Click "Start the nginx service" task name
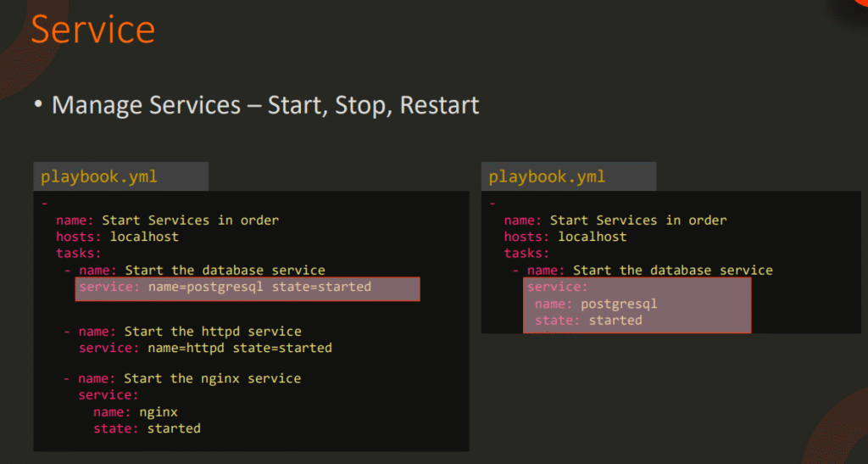This screenshot has height=464, width=868. point(212,377)
